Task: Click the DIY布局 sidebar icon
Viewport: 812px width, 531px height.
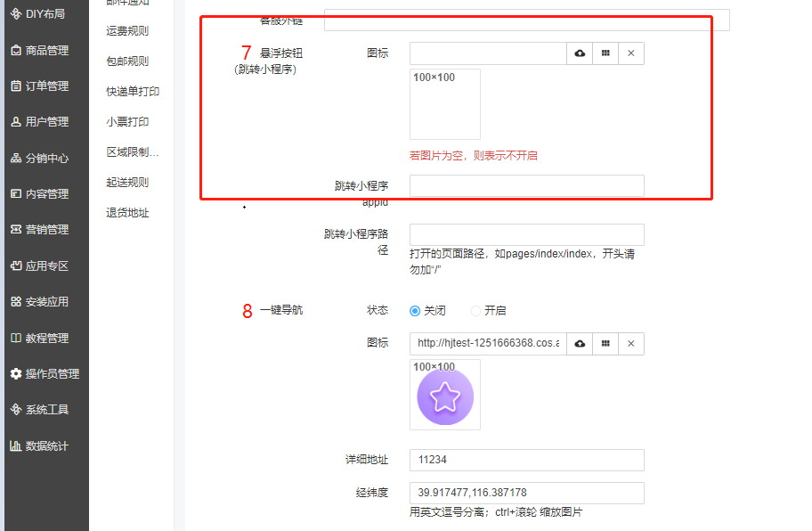Action: [16, 14]
